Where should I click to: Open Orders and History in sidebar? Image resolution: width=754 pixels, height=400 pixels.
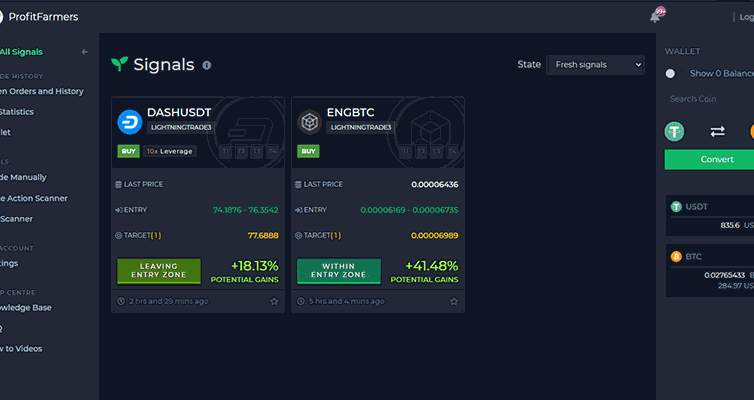[x=42, y=91]
